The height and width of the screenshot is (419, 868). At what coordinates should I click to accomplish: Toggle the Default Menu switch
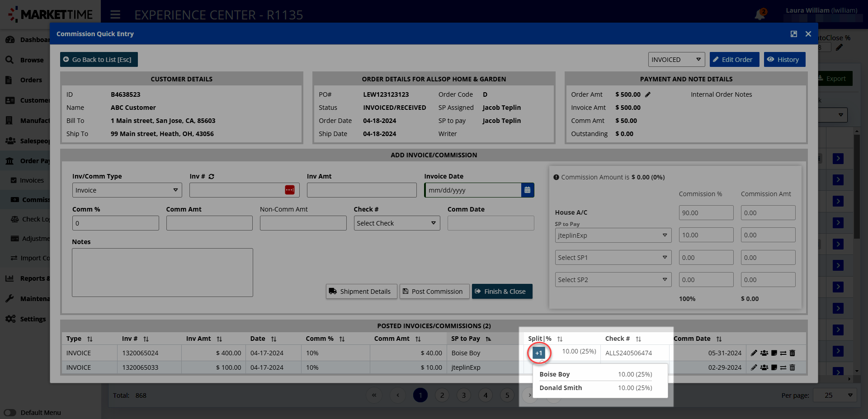(10, 412)
